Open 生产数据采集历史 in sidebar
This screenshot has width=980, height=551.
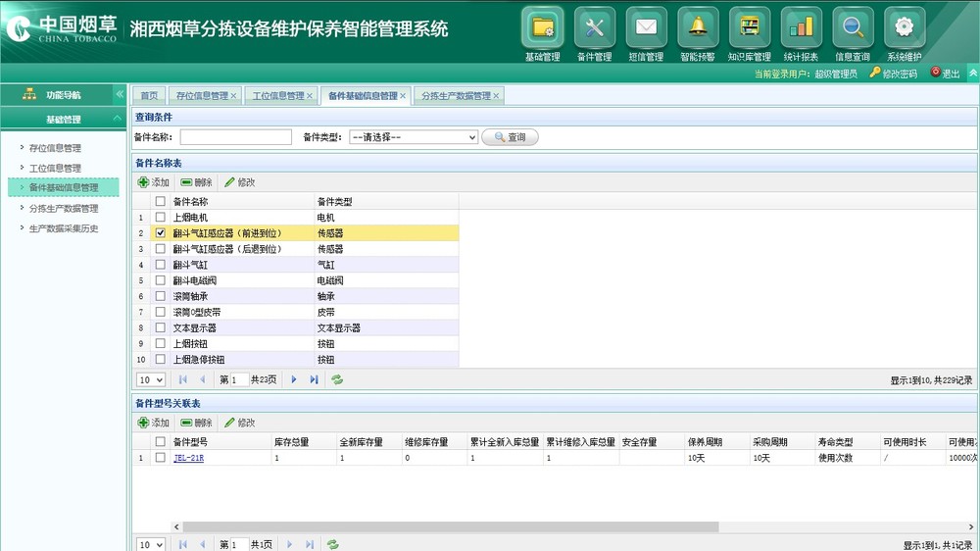[64, 228]
